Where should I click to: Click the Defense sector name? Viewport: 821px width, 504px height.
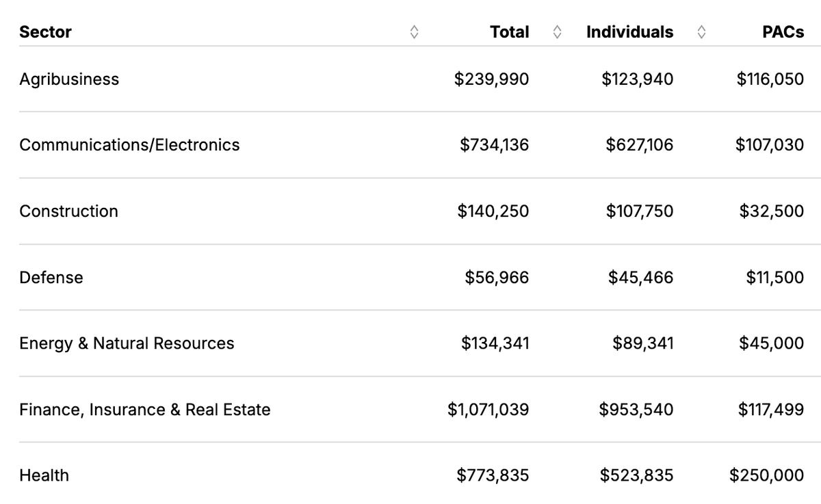(51, 278)
